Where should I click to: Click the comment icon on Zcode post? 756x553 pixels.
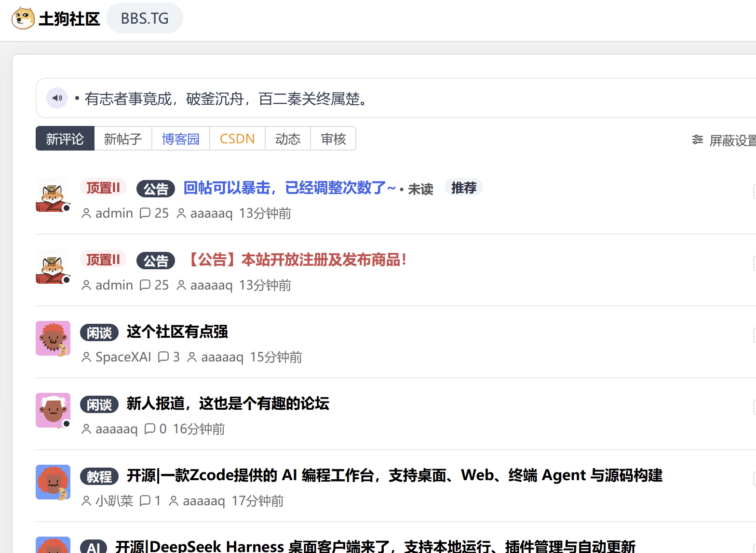pyautogui.click(x=145, y=500)
